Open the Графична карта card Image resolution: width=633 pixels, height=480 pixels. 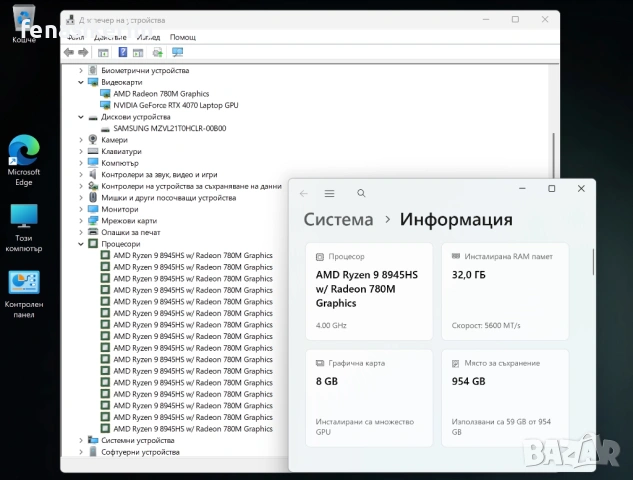coord(369,398)
